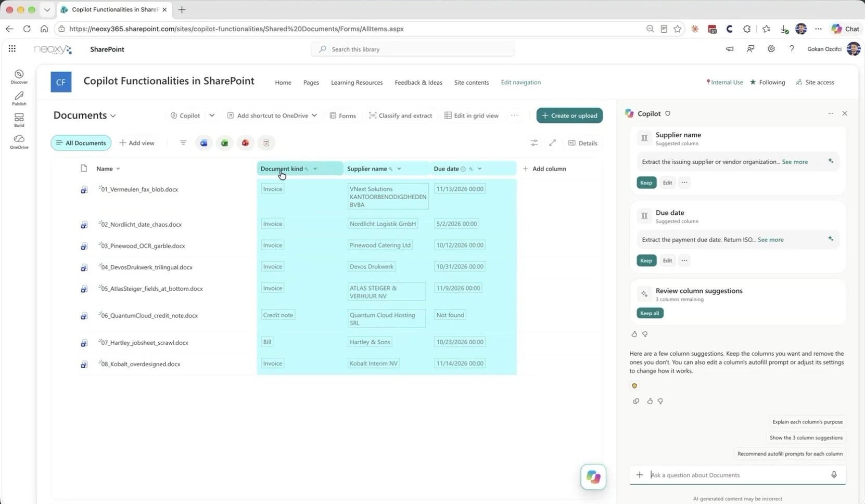Screen dimensions: 865x504
Task: Open the app launcher waffle icon
Action: (x=12, y=49)
